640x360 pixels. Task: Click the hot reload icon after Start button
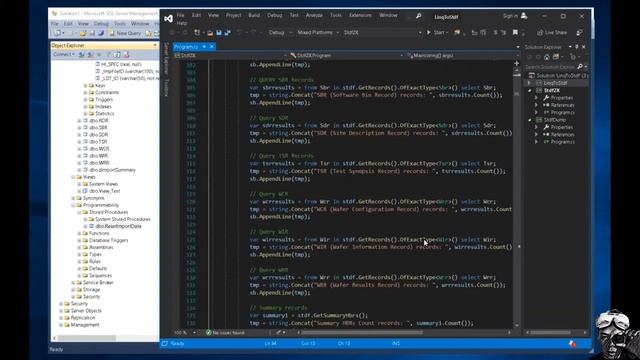(x=457, y=33)
